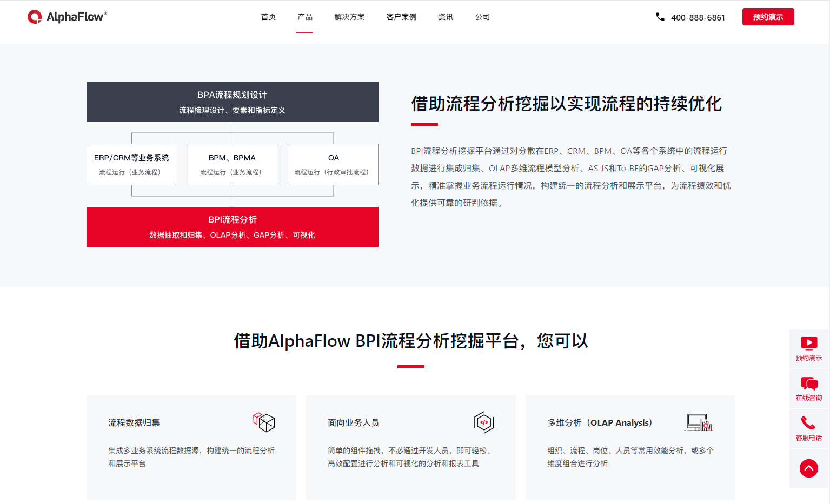Viewport: 830px width, 504px height.
Task: Go to 首页 in navigation
Action: click(268, 17)
